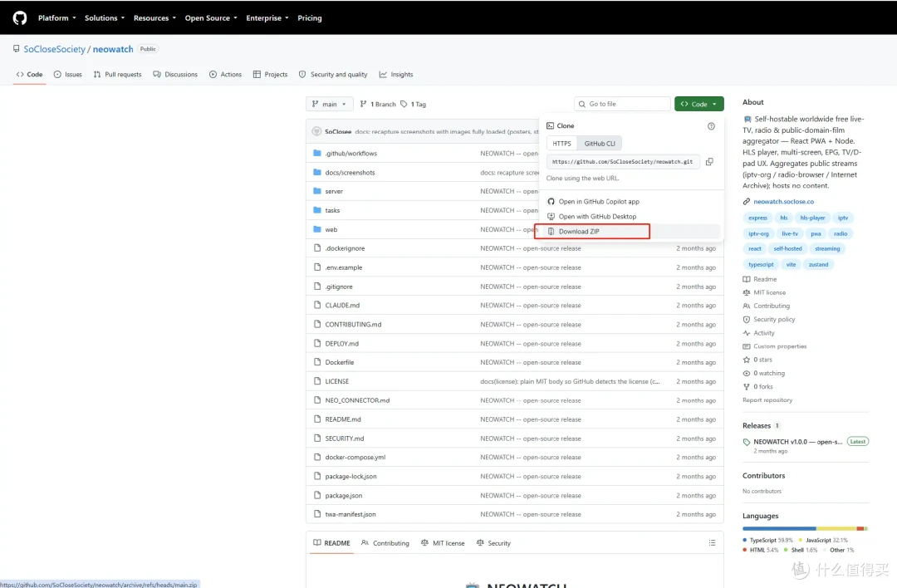Screen dimensions: 897x588
Task: Click the MIT license scale icon in About
Action: point(747,292)
